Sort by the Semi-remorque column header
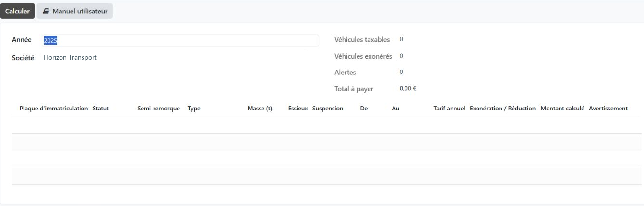 coord(158,109)
